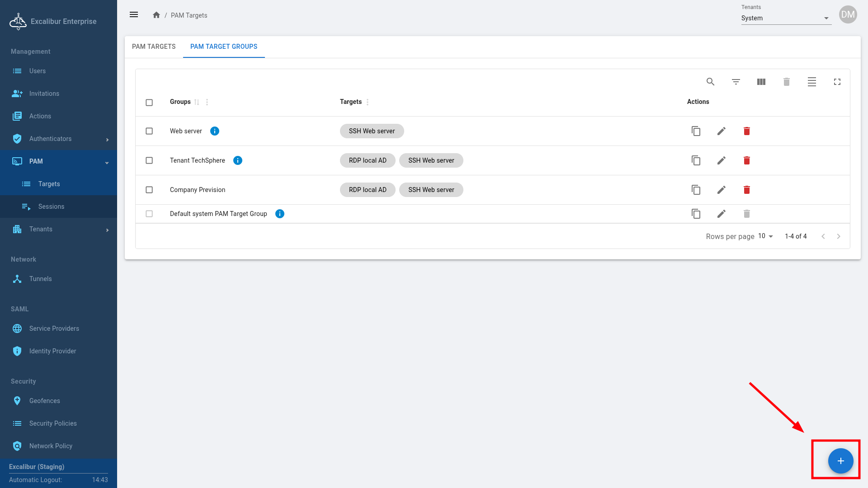Edit the Tenant TechSphere group

721,160
